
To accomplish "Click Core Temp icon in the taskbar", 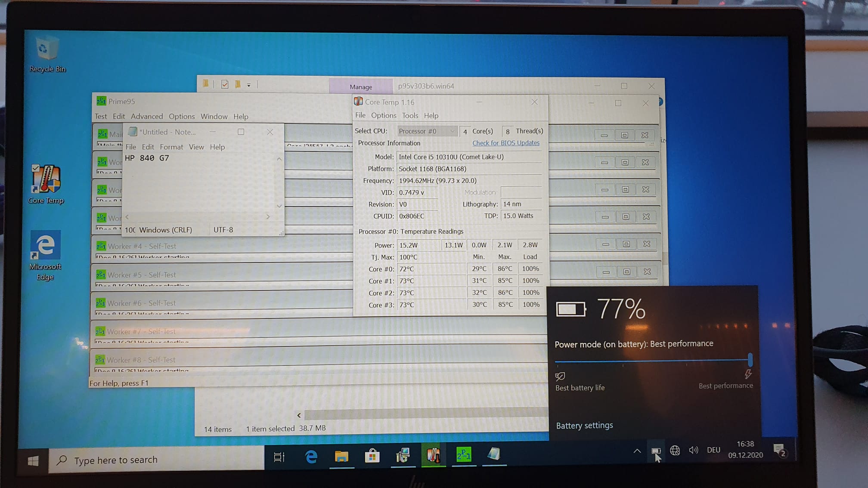I will coord(433,455).
